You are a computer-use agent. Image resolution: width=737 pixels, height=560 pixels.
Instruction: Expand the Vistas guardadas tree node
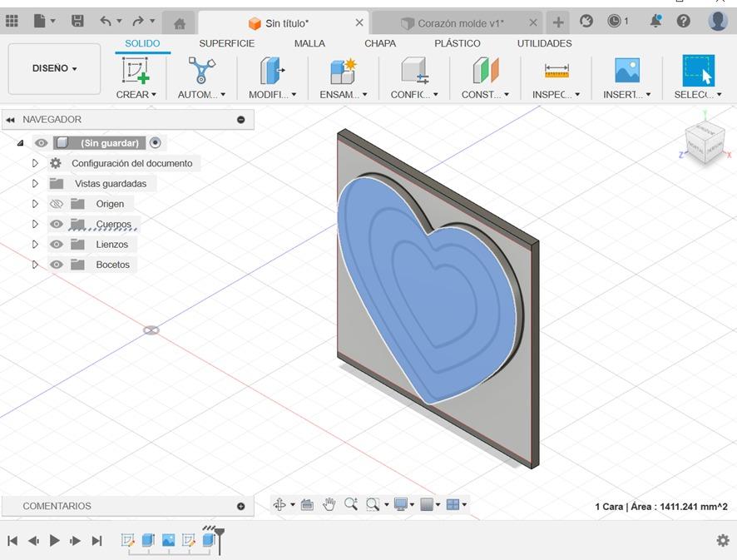pyautogui.click(x=35, y=184)
